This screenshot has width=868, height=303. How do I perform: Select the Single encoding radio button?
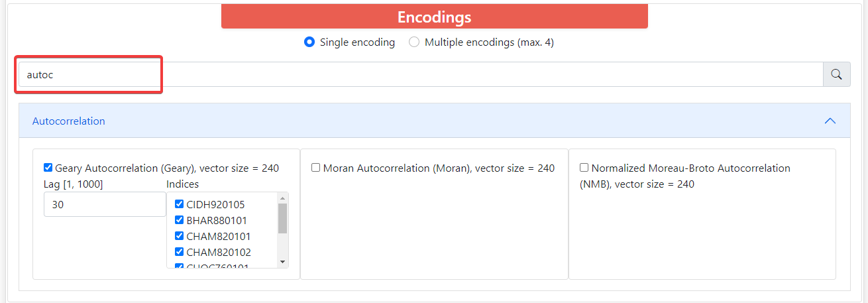point(309,42)
